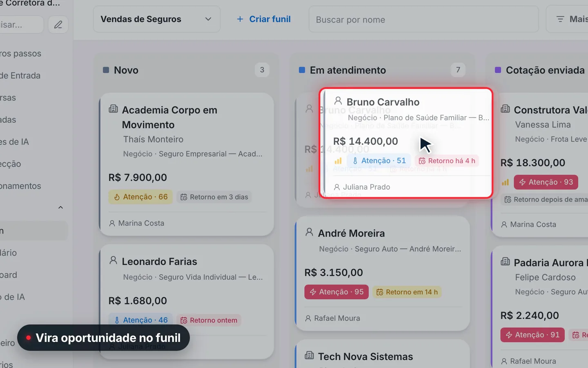Click the person icon on Leonardo Farias card

[x=113, y=260]
